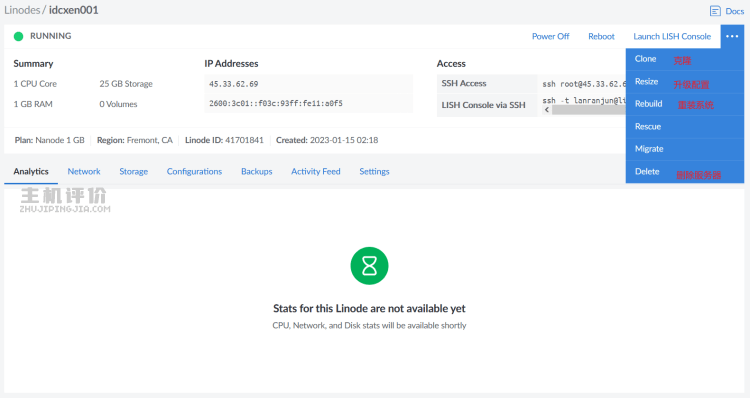Click the IPv6 address 2600:3c01::f03c:93ff:fe11:a0f5
Screen dimensions: 750x398
coord(276,103)
